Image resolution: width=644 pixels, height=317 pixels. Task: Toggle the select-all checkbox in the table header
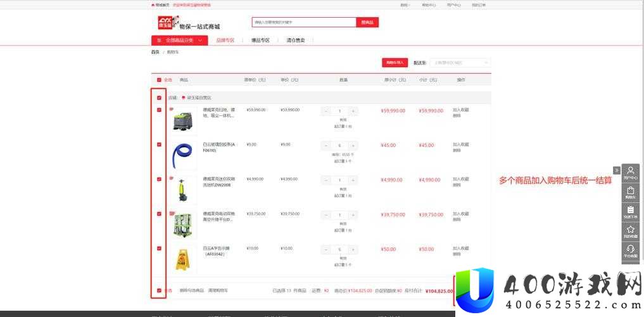pyautogui.click(x=159, y=80)
